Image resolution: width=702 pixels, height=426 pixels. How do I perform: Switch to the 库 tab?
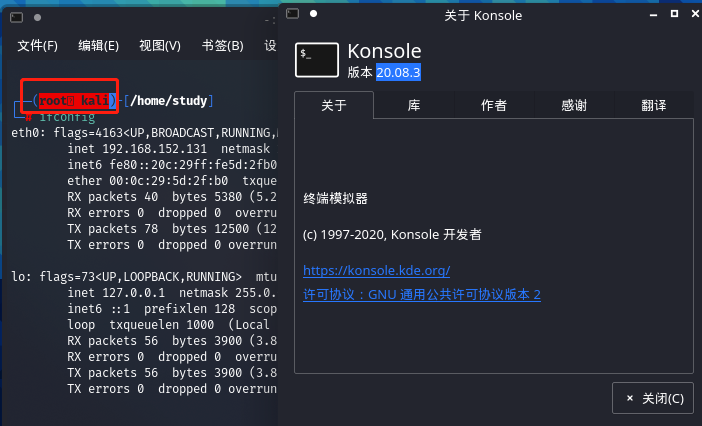coord(414,105)
